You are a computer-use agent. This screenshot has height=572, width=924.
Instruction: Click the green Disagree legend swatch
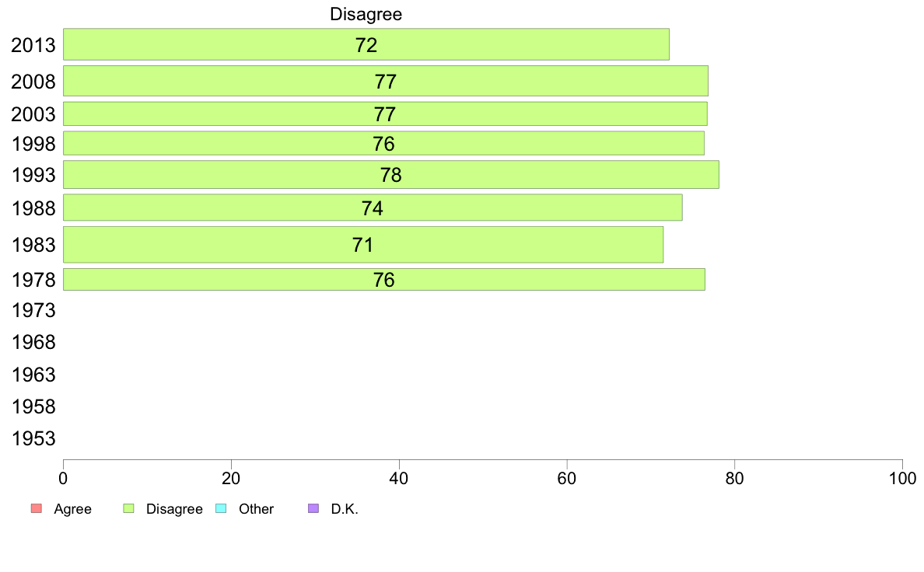[128, 508]
